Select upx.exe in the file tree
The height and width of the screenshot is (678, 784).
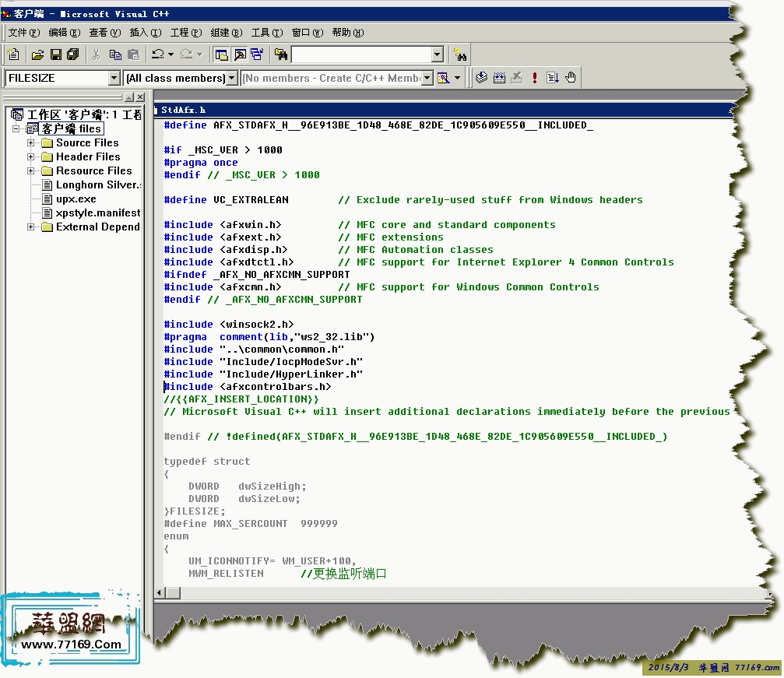point(76,199)
